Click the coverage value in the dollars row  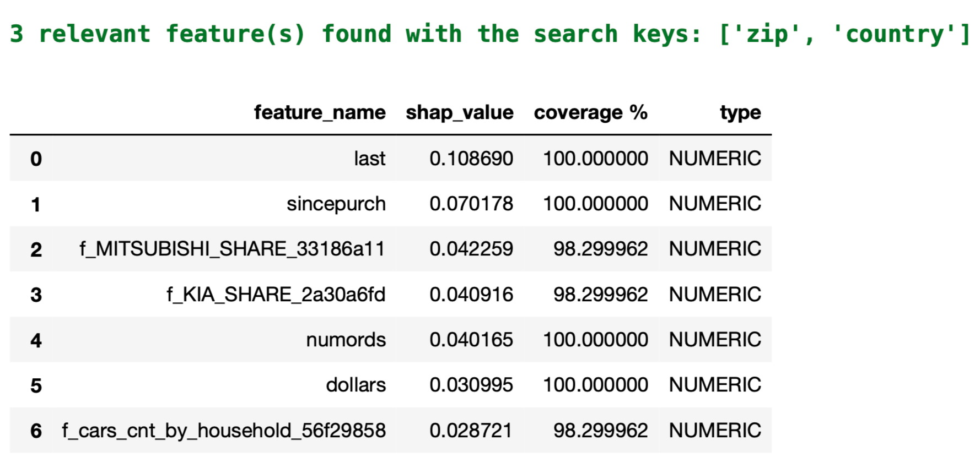point(595,385)
